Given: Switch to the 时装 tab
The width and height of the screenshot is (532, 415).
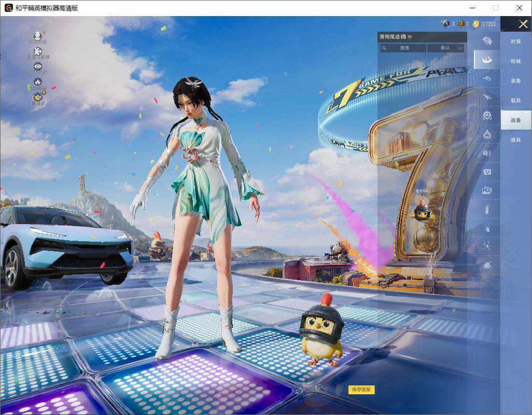Looking at the screenshot, I should click(x=516, y=41).
